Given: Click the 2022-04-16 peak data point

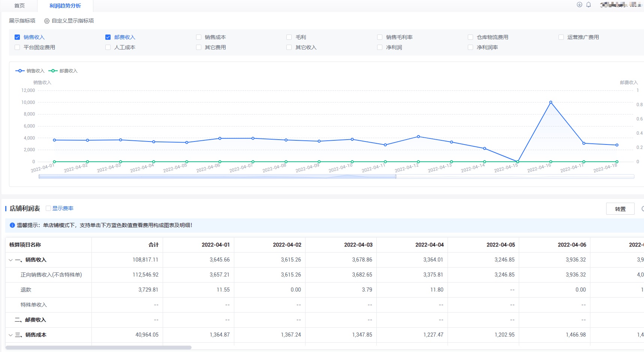Looking at the screenshot, I should pos(551,102).
